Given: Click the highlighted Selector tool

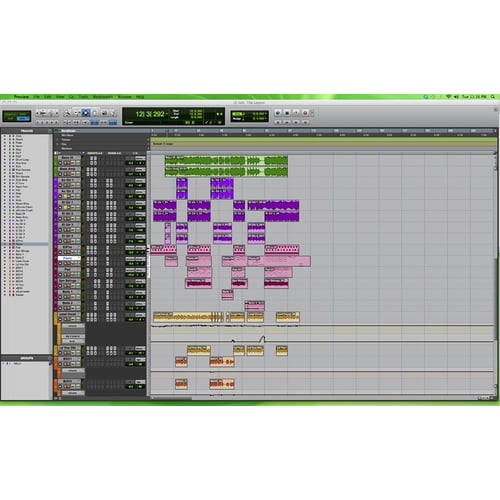Looking at the screenshot, I should pos(86,113).
